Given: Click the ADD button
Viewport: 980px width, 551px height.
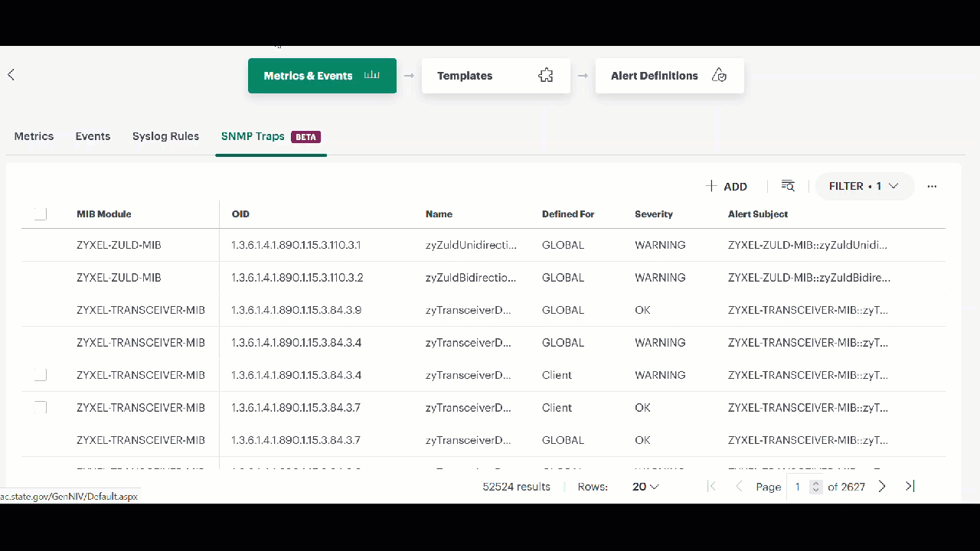Looking at the screenshot, I should 726,186.
